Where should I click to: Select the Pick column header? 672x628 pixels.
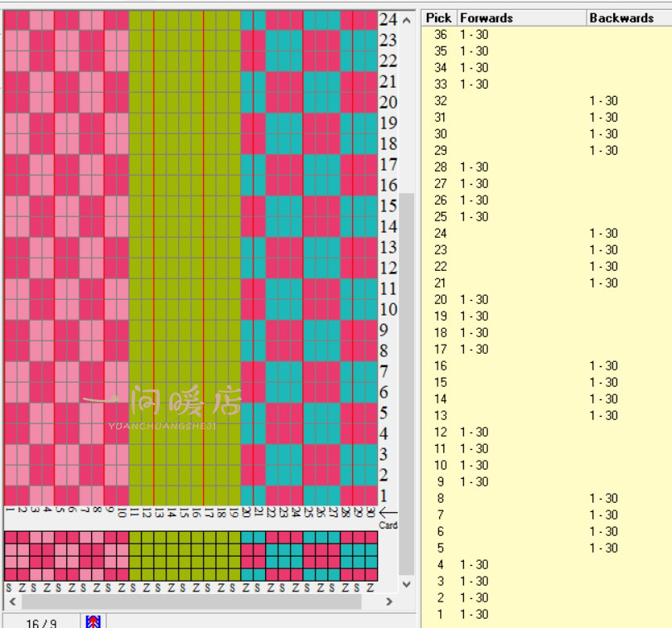pos(438,18)
